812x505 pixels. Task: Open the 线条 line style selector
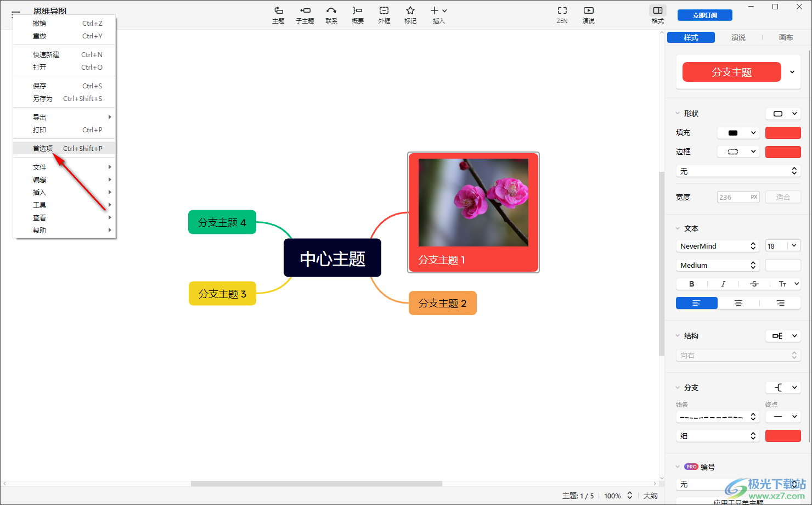pyautogui.click(x=718, y=417)
